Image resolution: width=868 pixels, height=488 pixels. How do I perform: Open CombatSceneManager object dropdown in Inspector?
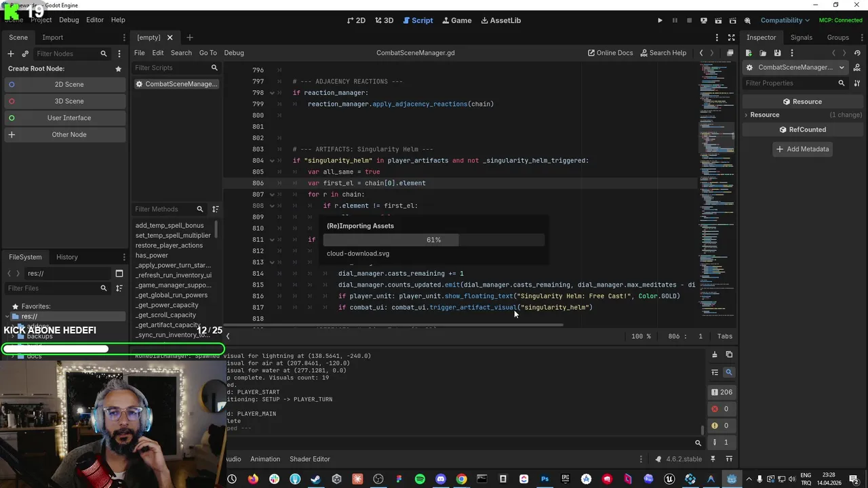pyautogui.click(x=795, y=67)
